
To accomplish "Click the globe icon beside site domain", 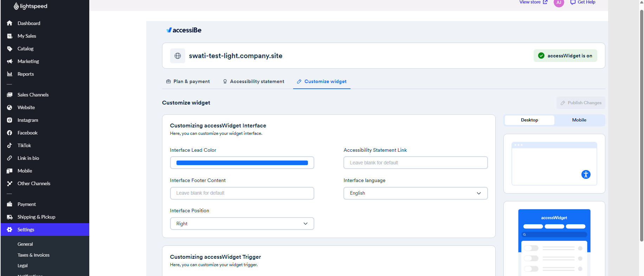I will tap(178, 56).
